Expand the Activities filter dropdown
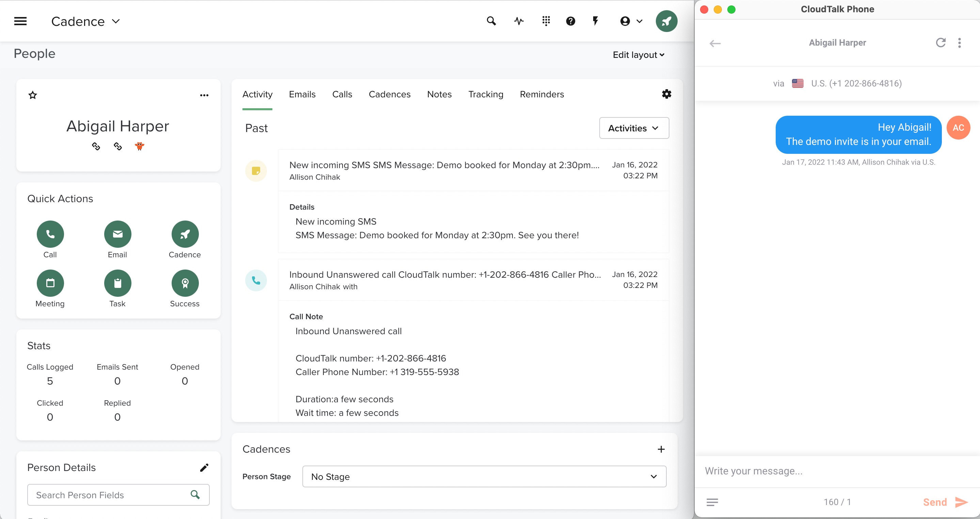980x519 pixels. (x=634, y=128)
